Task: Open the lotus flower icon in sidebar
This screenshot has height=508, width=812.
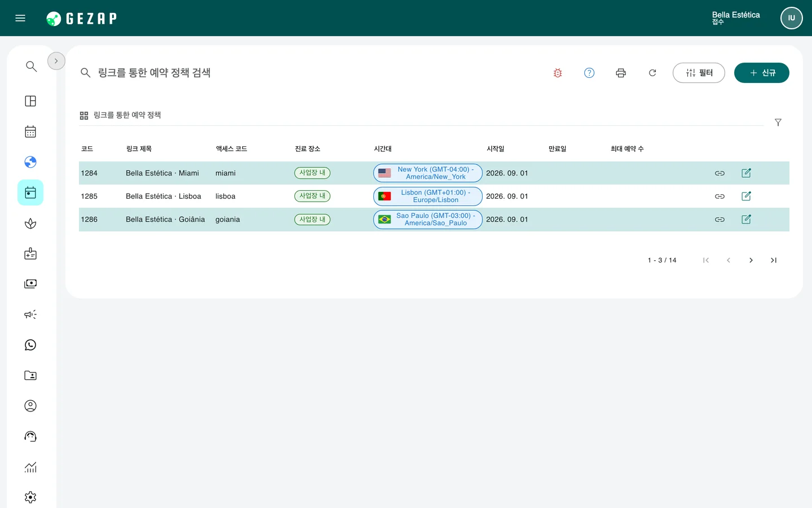Action: point(30,224)
